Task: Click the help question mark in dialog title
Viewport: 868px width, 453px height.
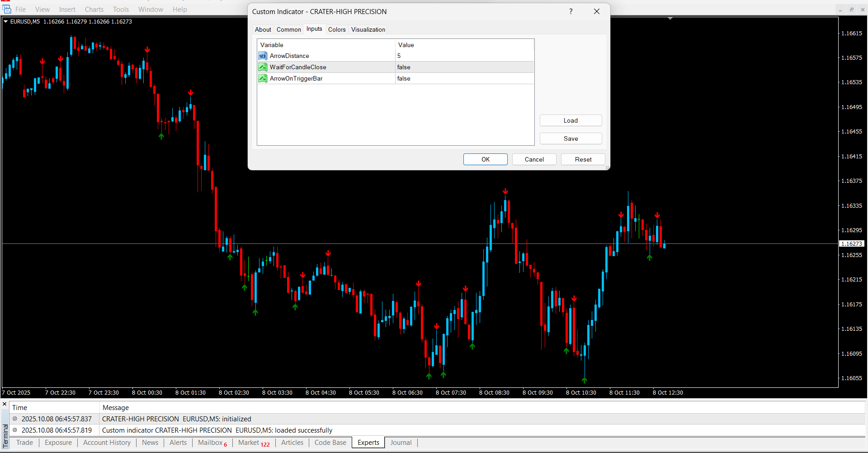Action: tap(571, 12)
